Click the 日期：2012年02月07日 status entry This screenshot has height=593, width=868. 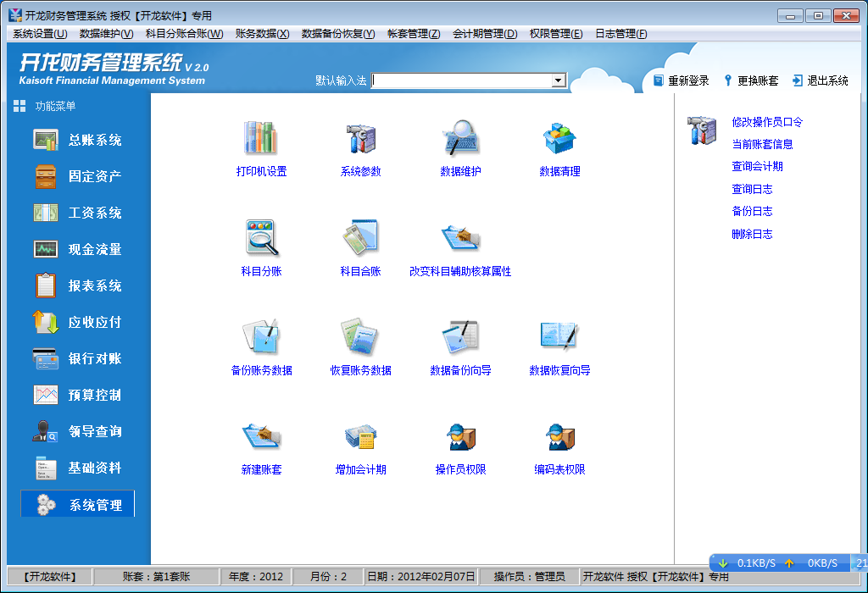pos(420,576)
